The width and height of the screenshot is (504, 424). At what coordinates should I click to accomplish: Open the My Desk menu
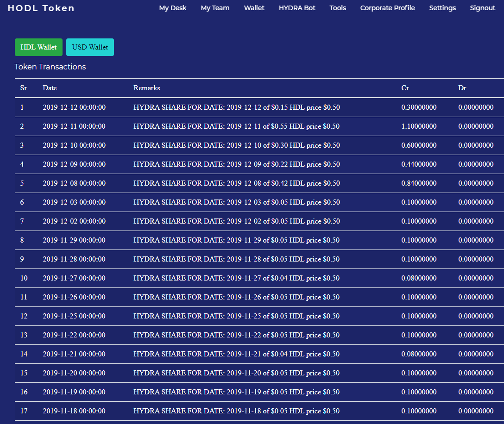click(173, 8)
